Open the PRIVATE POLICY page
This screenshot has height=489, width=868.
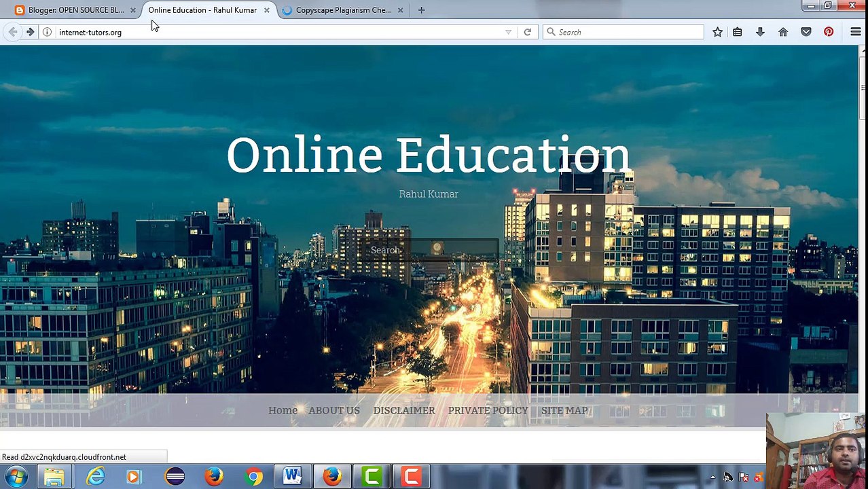[x=488, y=410]
